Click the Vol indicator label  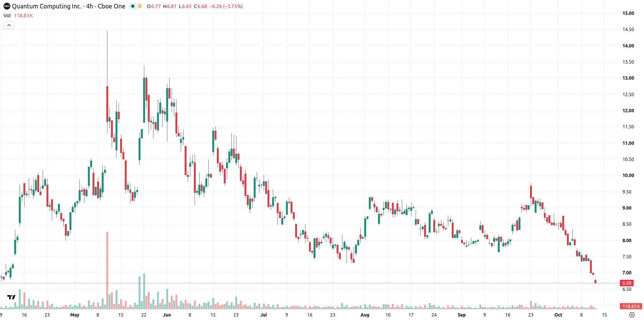coord(7,16)
